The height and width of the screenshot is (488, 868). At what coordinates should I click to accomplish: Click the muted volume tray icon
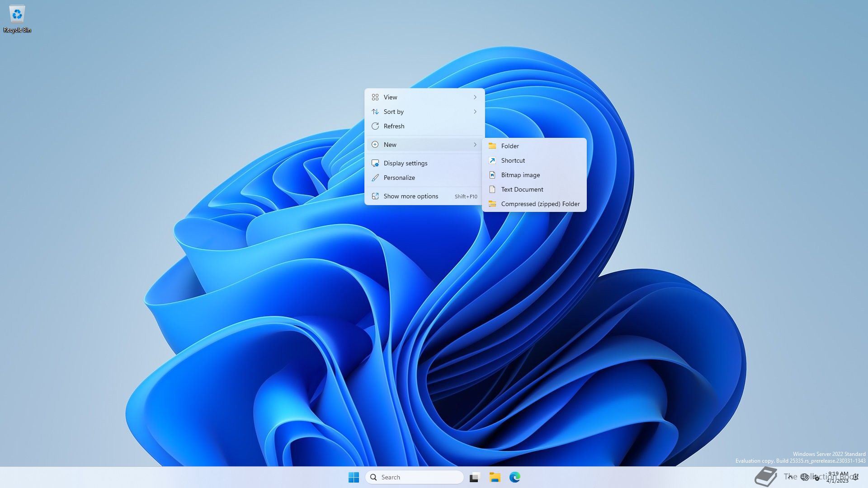[x=816, y=477]
